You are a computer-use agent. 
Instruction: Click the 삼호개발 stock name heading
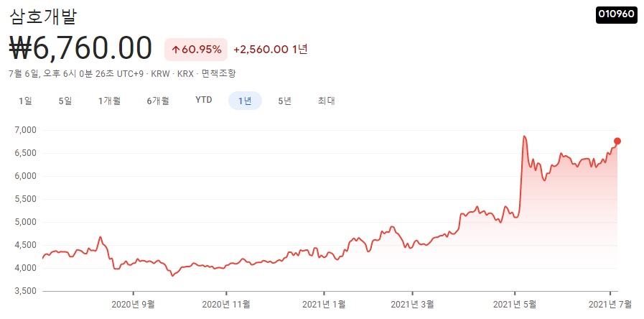coord(43,17)
